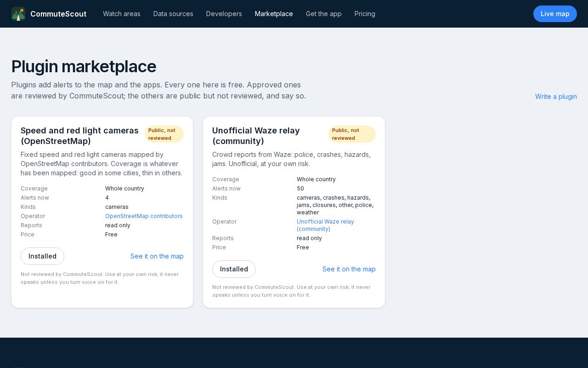Click Installed on the Waze relay card
The width and height of the screenshot is (588, 368).
point(234,269)
